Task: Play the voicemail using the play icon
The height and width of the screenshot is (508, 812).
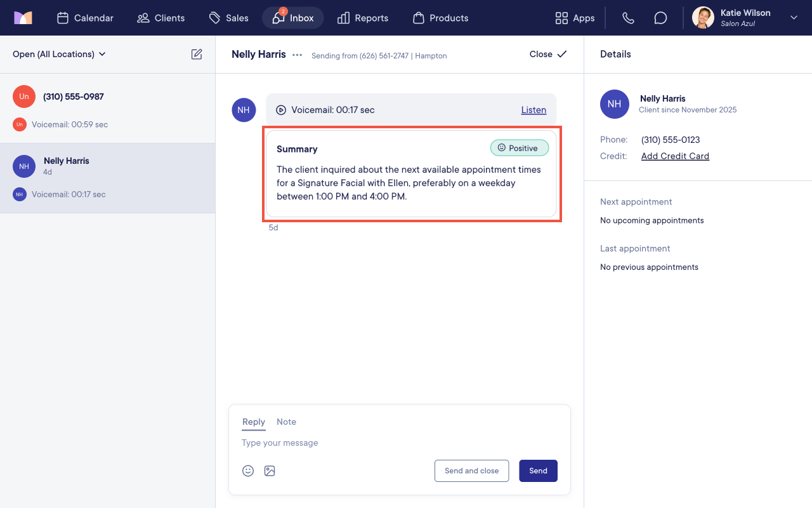Action: click(281, 110)
